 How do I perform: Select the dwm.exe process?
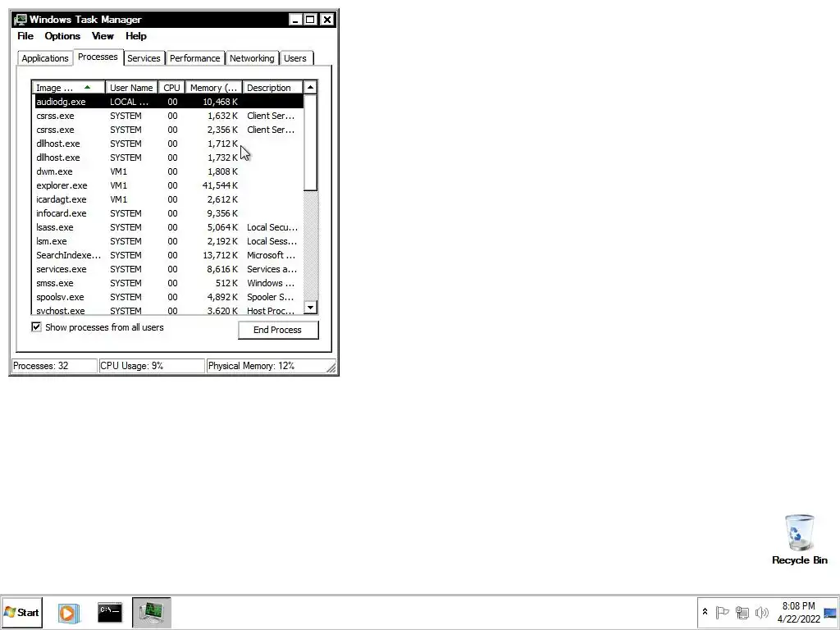coord(169,171)
